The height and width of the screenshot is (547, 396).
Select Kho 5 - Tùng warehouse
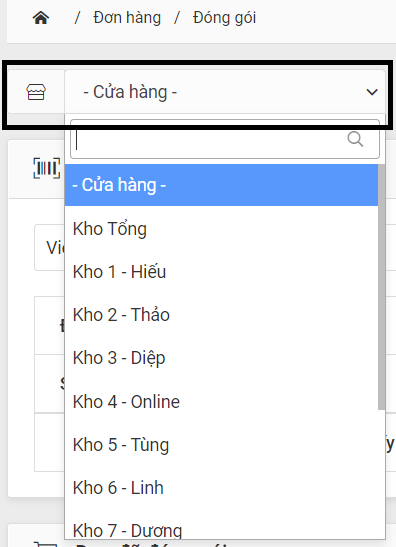point(221,445)
